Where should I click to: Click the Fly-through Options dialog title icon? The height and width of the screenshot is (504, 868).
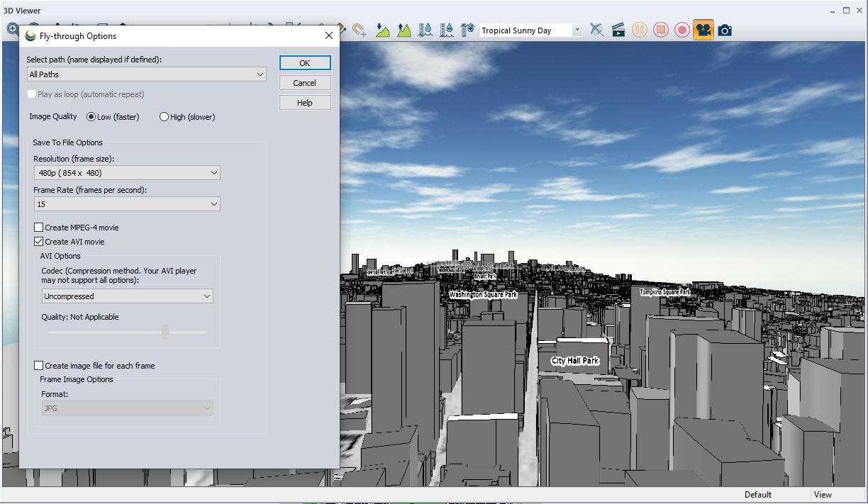click(x=30, y=35)
